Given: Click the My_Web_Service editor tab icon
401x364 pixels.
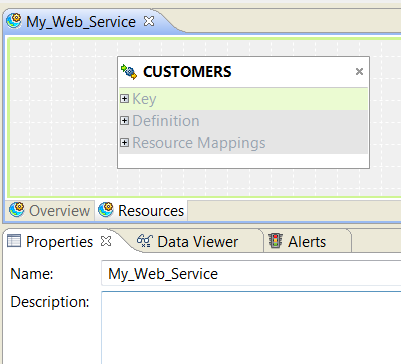Looking at the screenshot, I should click(14, 21).
